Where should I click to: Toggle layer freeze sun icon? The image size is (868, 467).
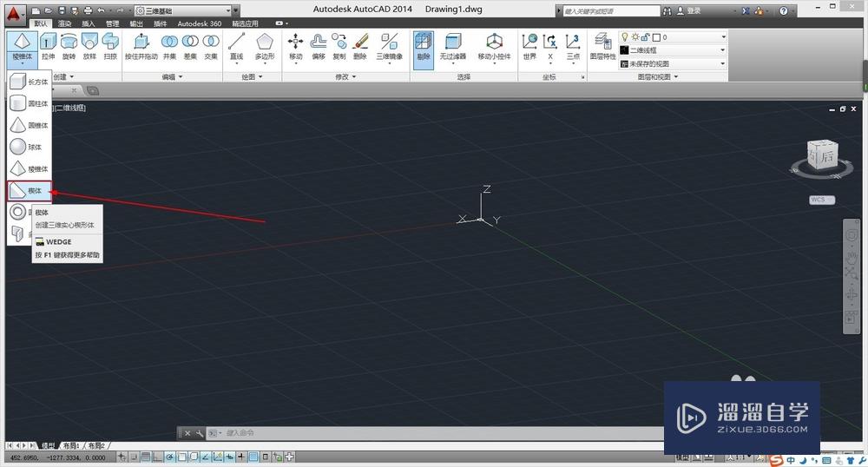coord(635,37)
